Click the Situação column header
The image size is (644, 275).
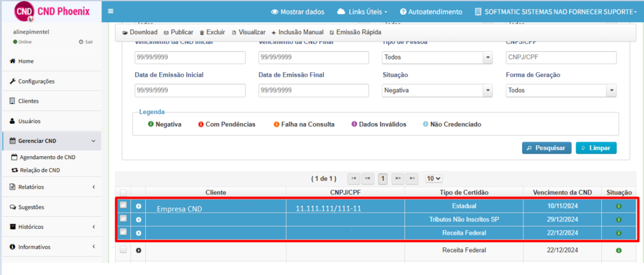point(619,192)
